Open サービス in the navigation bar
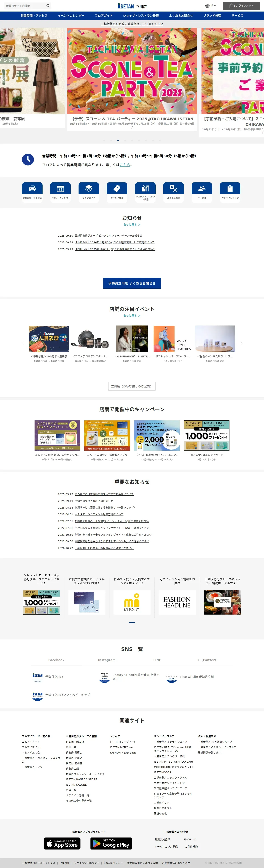 pos(237,15)
